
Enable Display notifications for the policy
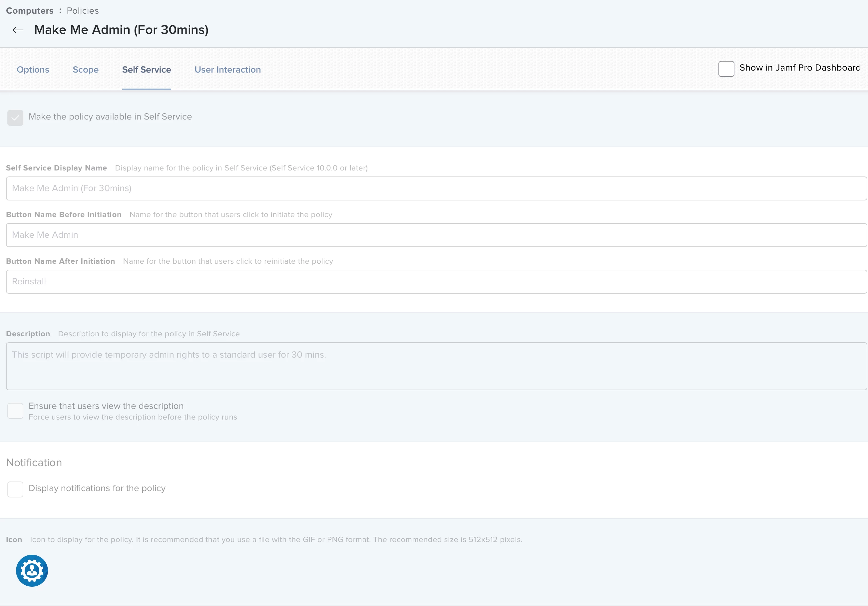coord(15,489)
